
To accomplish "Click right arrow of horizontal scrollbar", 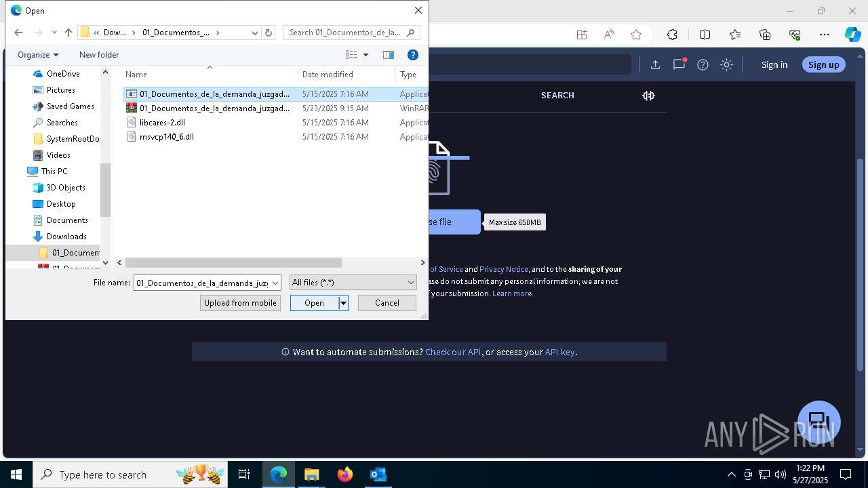I will pyautogui.click(x=423, y=262).
